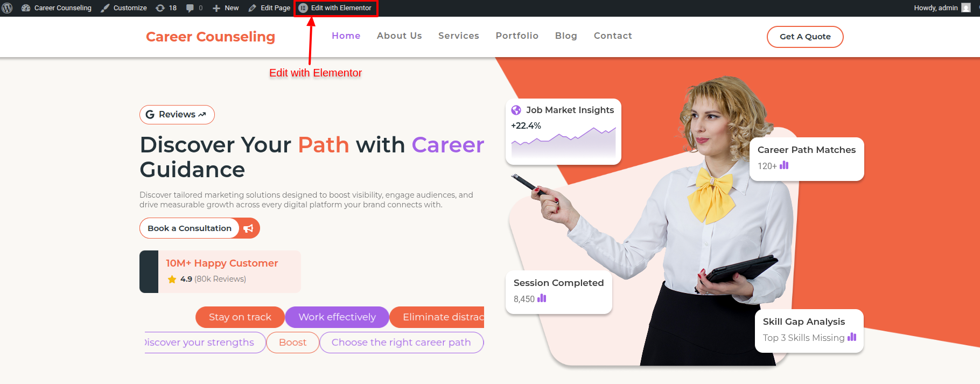The image size is (980, 384).
Task: Click the chart icon beside Top 3 Skills Missing
Action: point(852,337)
